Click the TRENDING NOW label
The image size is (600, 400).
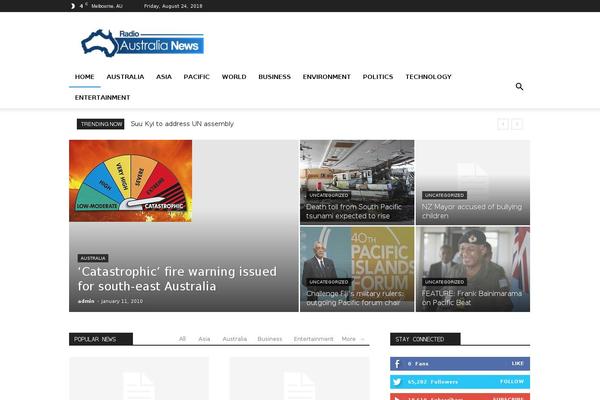101,124
